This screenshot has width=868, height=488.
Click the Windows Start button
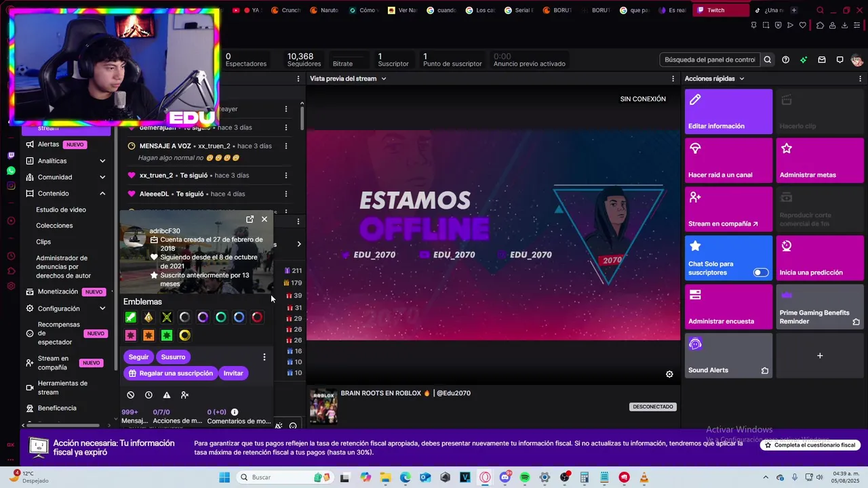pyautogui.click(x=224, y=477)
